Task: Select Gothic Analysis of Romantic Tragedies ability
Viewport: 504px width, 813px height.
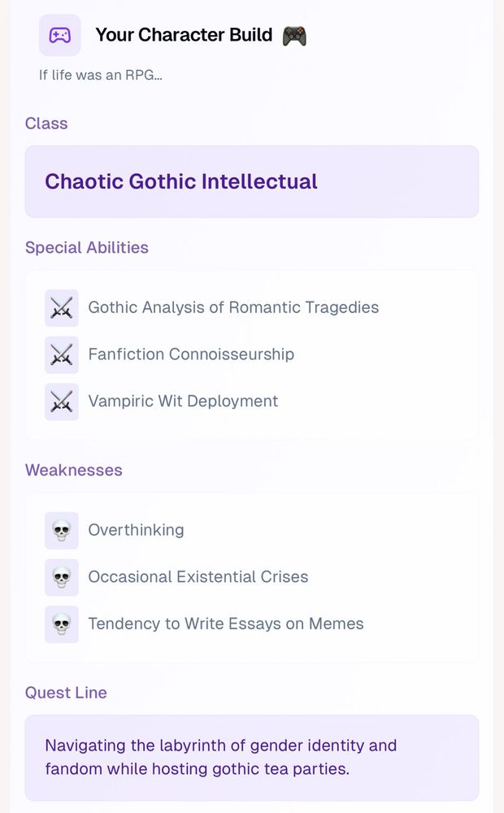Action: pyautogui.click(x=233, y=307)
